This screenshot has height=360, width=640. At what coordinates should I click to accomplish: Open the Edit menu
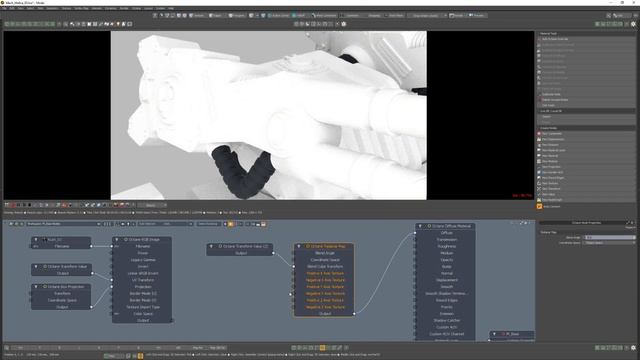pos(12,8)
